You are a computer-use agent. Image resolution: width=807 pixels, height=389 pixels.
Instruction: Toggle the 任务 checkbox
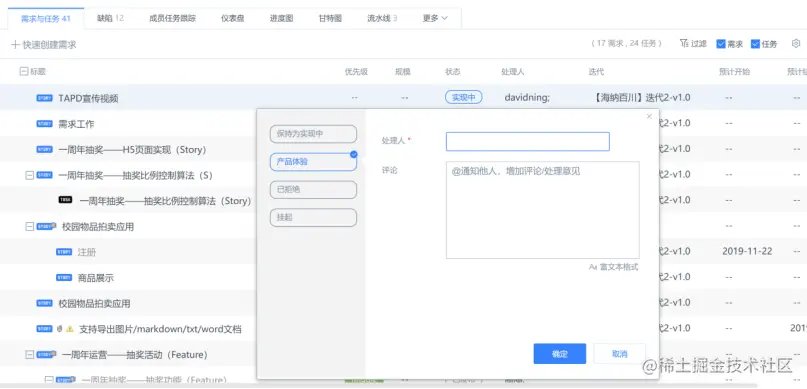[755, 44]
